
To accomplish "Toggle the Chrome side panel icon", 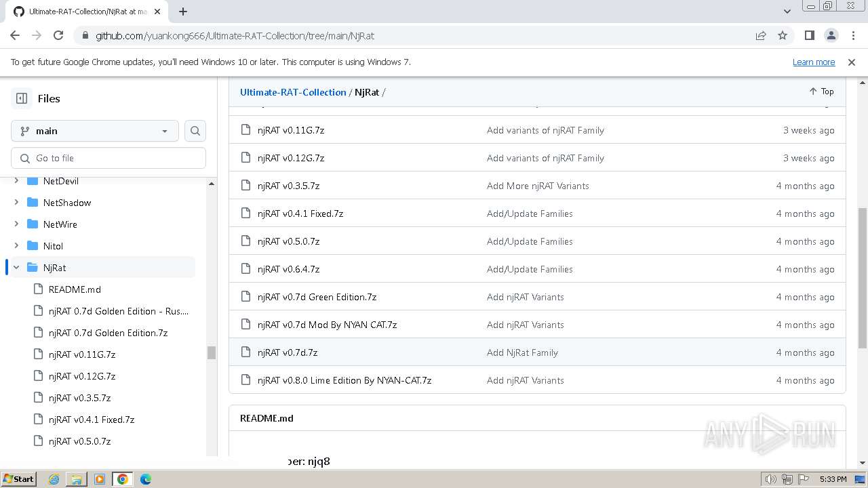I will [x=809, y=35].
